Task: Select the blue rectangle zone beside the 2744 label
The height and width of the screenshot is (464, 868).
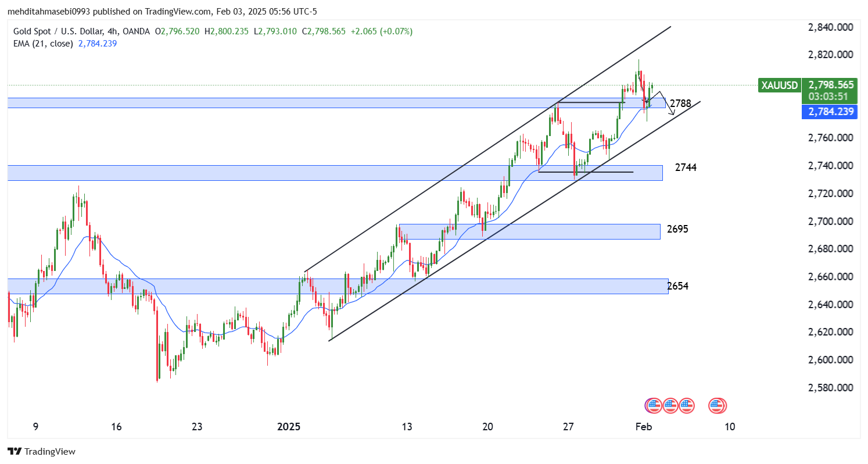Action: tap(335, 173)
